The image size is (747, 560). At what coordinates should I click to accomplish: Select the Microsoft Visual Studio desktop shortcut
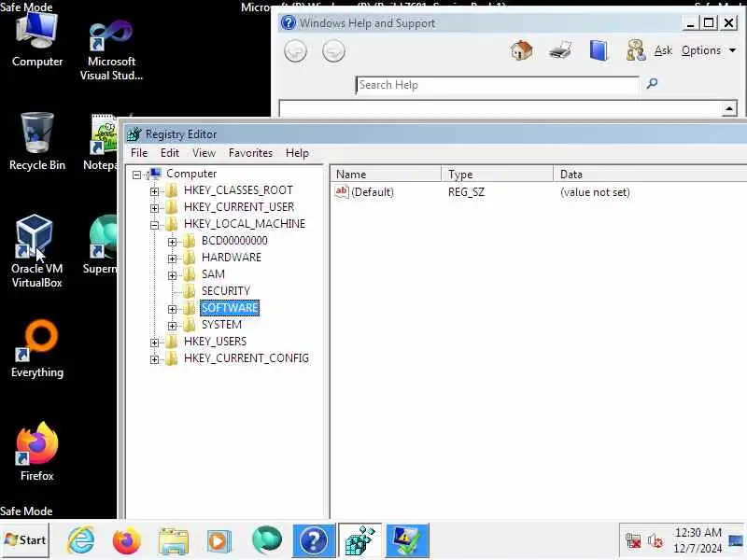pos(111,50)
